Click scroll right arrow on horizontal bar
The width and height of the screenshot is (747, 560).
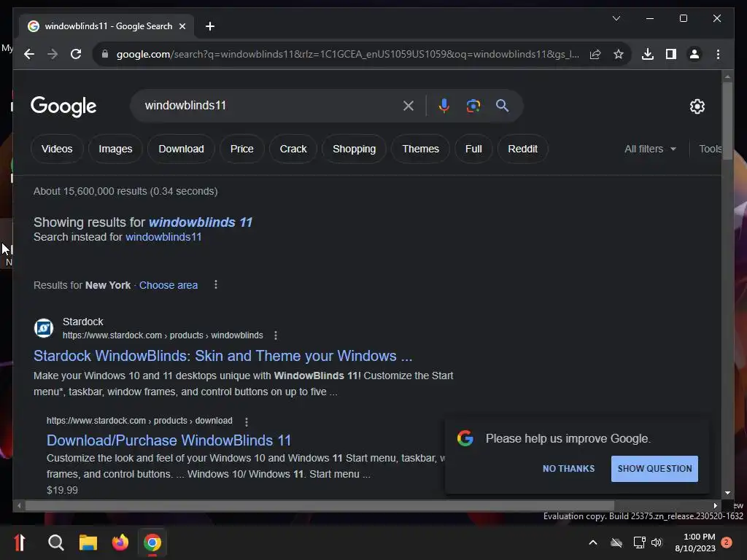[x=715, y=506]
